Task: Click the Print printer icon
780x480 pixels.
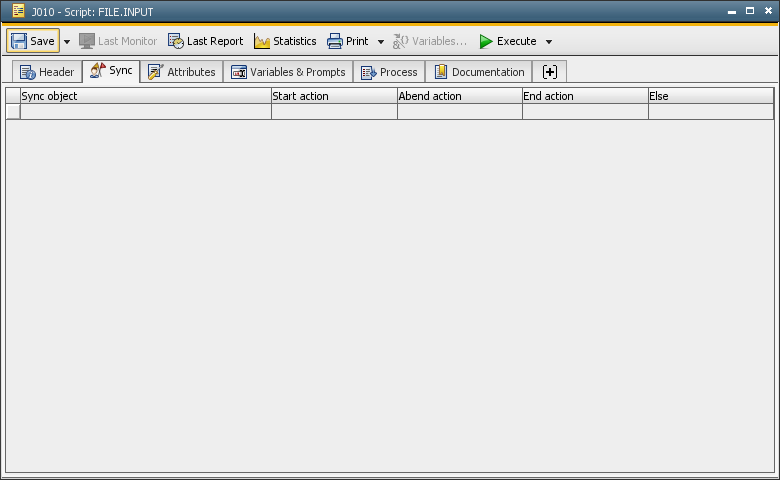Action: pos(335,41)
